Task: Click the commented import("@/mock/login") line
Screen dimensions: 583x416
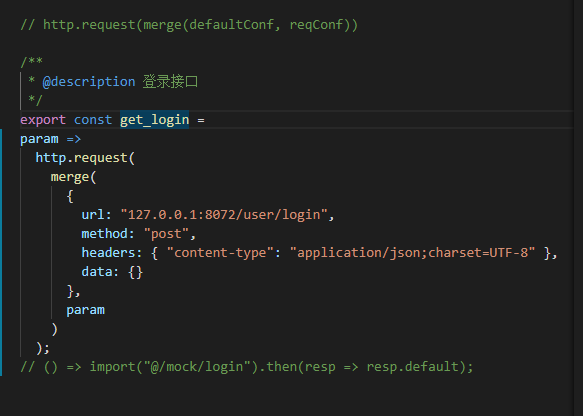Action: (247, 367)
